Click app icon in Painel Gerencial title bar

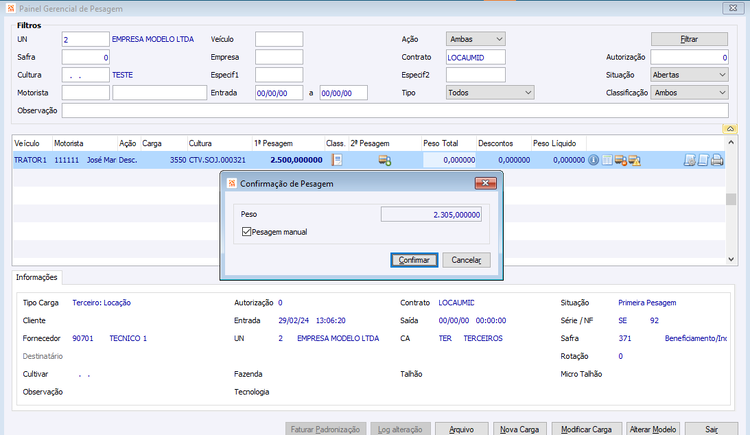(x=11, y=8)
